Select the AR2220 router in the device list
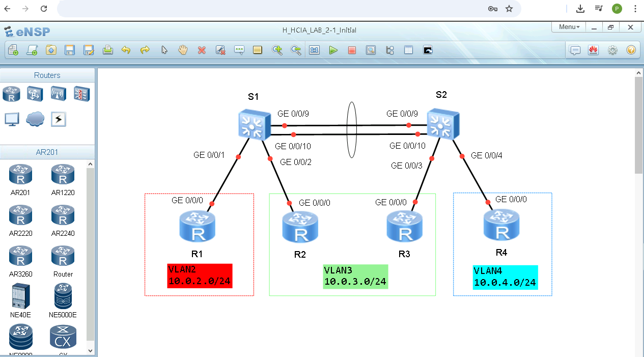 click(20, 215)
